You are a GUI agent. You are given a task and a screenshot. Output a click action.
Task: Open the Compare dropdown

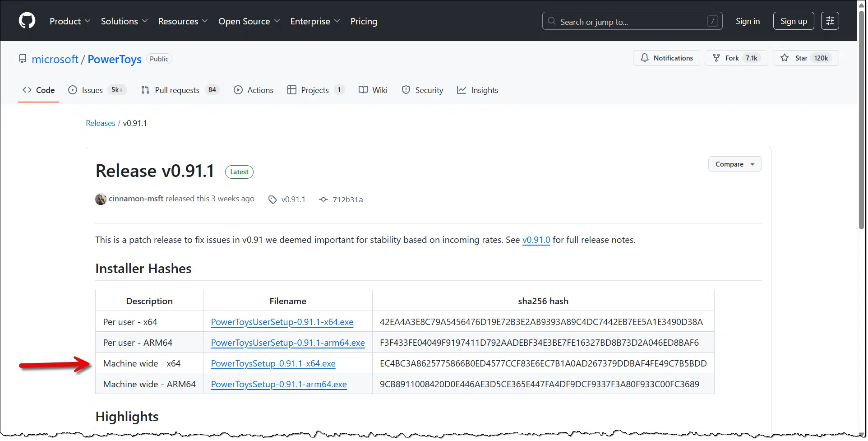[735, 164]
